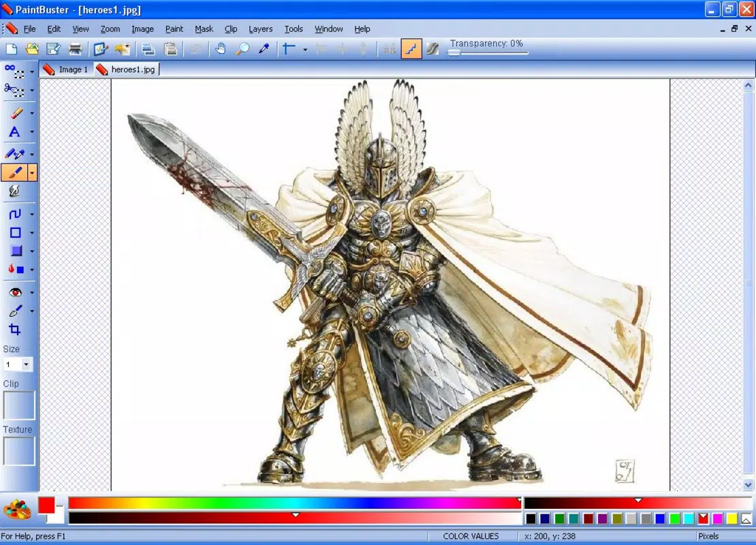Screen dimensions: 756x545
Task: Expand the Paintbrush tool dropdown arrow
Action: pyautogui.click(x=32, y=172)
